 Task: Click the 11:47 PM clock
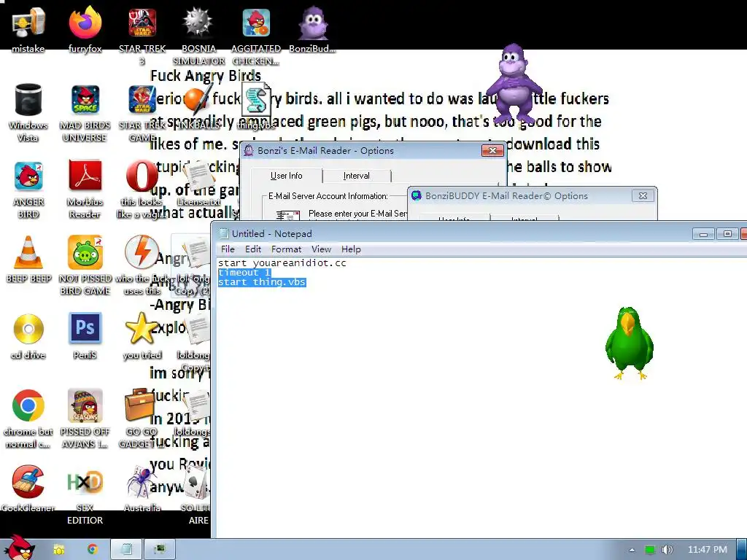[708, 550]
